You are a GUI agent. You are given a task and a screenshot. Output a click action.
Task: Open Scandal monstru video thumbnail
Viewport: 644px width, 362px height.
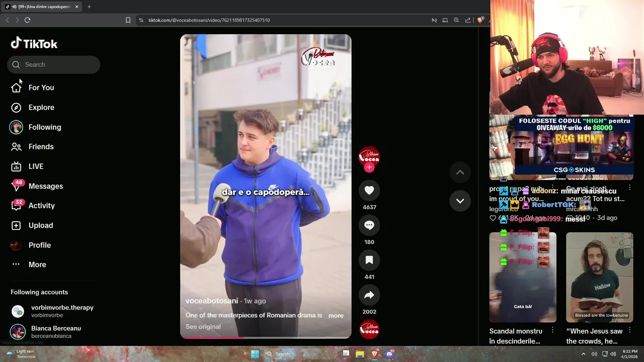[523, 277]
